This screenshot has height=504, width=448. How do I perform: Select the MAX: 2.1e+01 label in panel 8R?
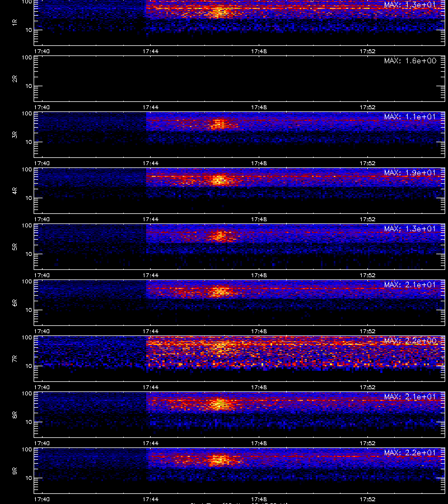pyautogui.click(x=410, y=396)
